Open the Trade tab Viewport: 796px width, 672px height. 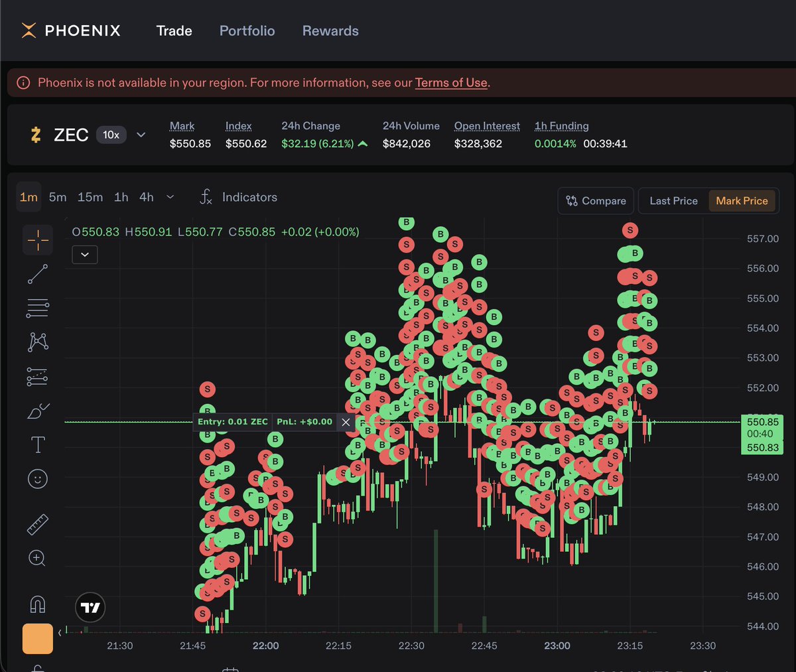point(174,31)
